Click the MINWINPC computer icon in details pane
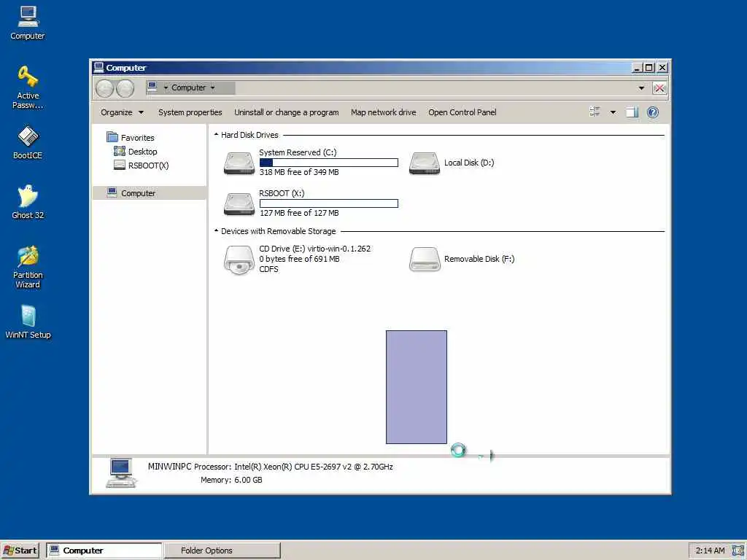 (121, 472)
